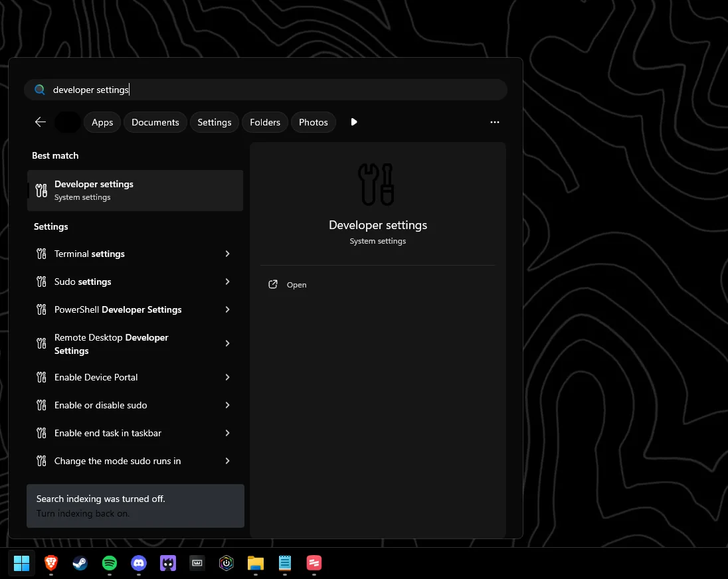Click Open in the preview pane
This screenshot has height=579, width=728.
tap(296, 285)
